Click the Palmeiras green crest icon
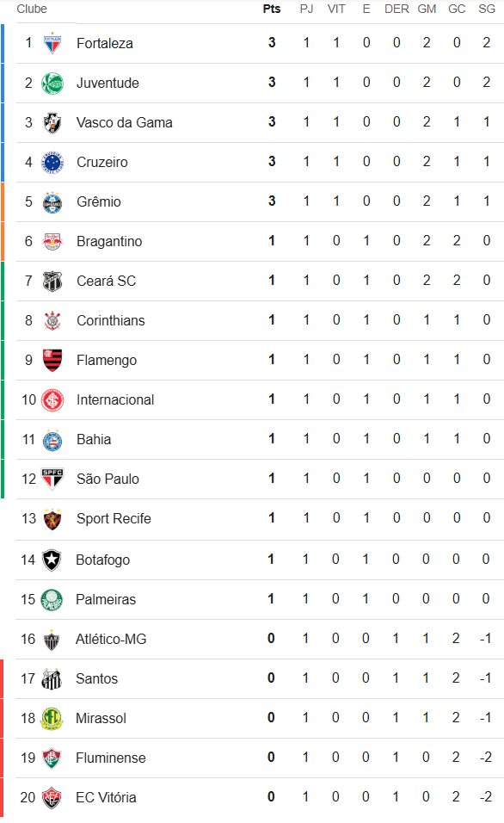 [52, 600]
